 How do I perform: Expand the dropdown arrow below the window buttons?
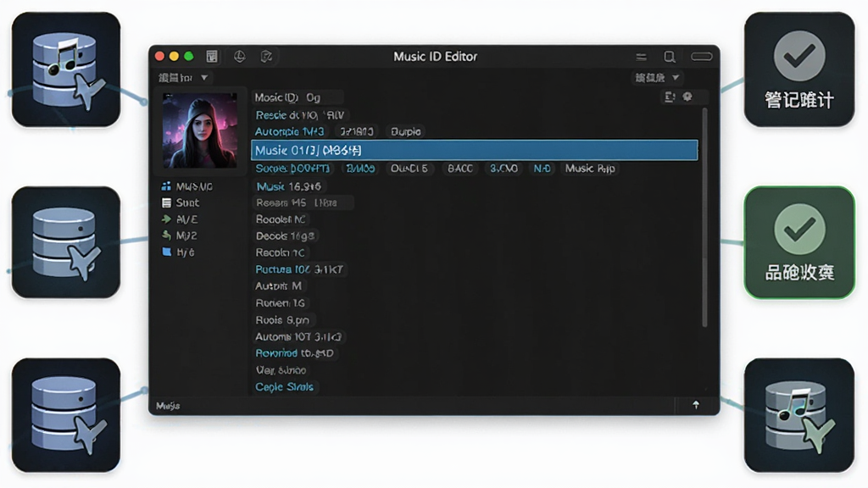click(204, 77)
